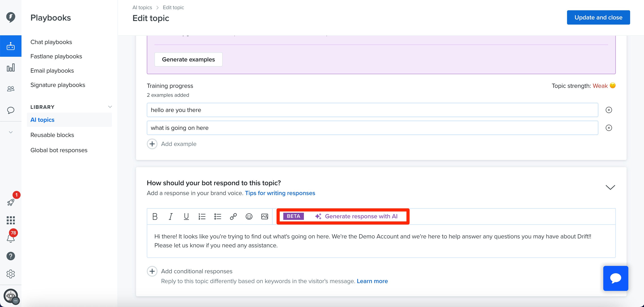Viewport: 644px width, 307px height.
Task: Open Reusable blocks
Action: coord(52,135)
